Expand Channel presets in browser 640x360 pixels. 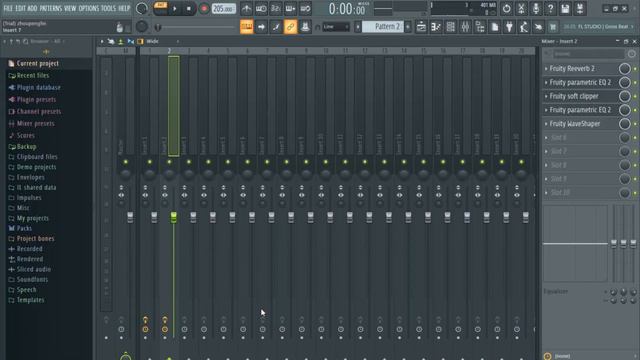point(39,111)
